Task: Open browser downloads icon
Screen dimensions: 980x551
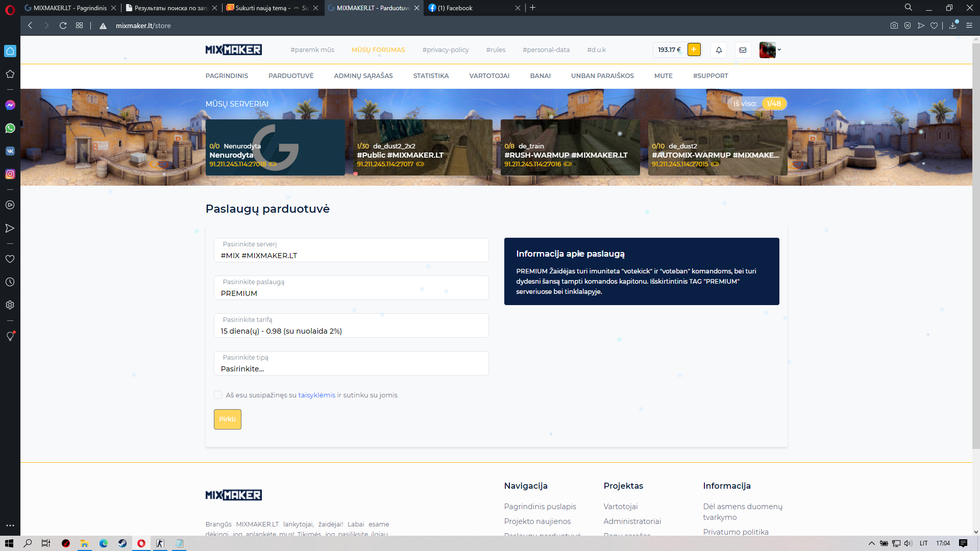Action: tap(953, 26)
